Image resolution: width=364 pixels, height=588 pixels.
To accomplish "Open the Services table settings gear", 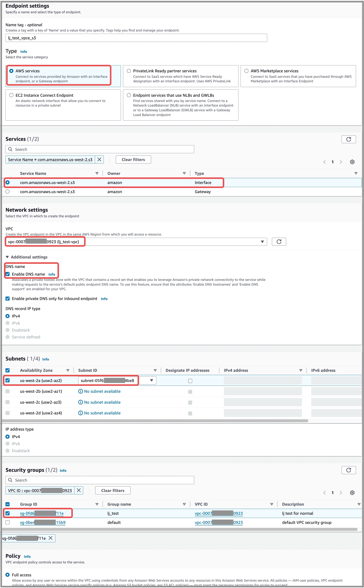I will (x=352, y=162).
